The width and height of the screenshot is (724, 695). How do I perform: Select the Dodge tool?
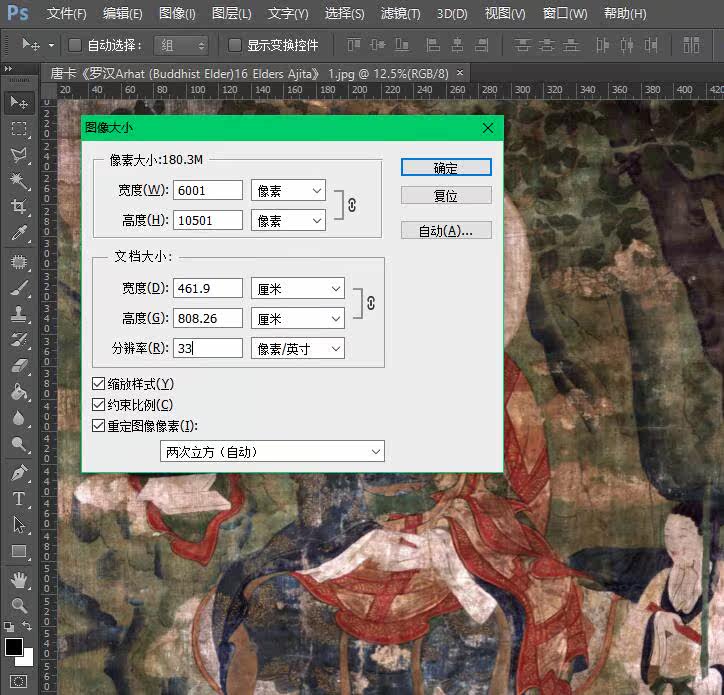tap(18, 444)
